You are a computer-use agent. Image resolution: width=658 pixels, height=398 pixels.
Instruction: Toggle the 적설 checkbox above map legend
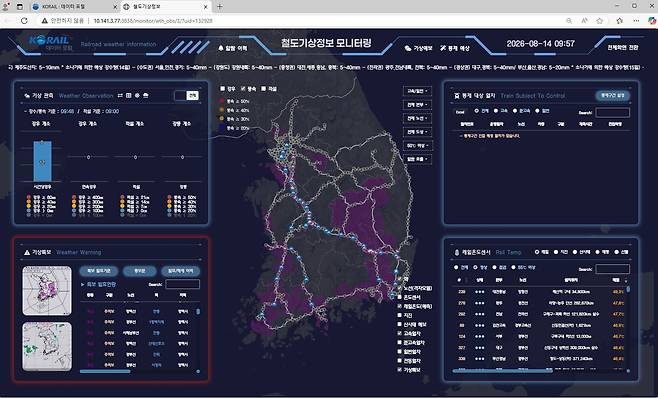point(264,89)
